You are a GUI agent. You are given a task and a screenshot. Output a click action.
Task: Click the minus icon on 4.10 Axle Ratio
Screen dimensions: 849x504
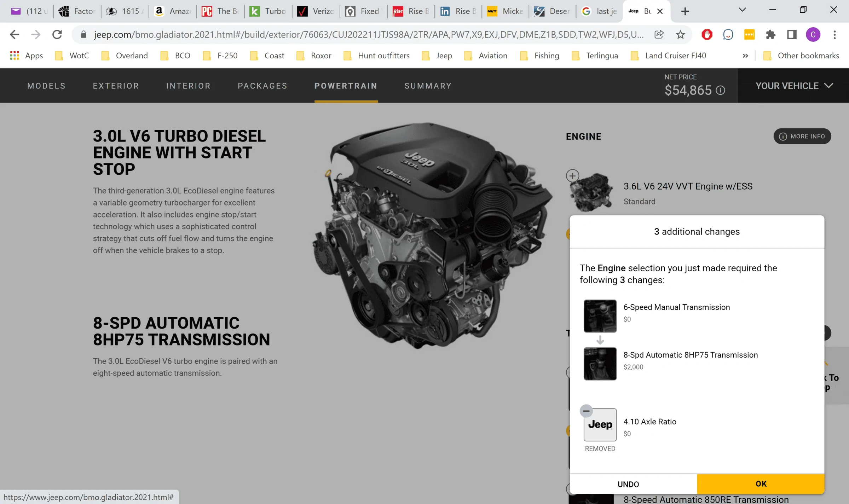click(x=586, y=411)
